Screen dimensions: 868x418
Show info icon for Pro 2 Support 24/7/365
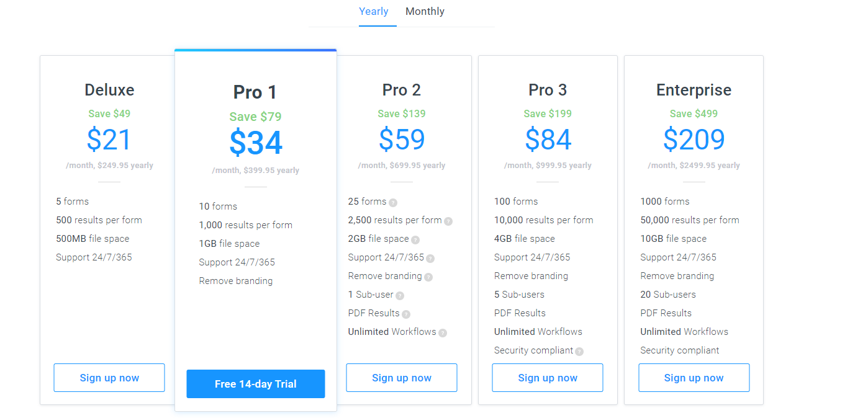point(430,258)
